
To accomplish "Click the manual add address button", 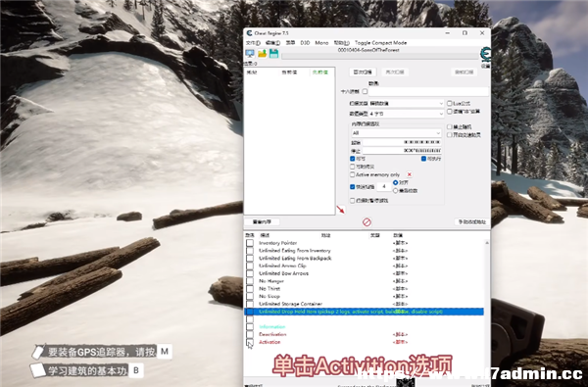I will (x=471, y=222).
